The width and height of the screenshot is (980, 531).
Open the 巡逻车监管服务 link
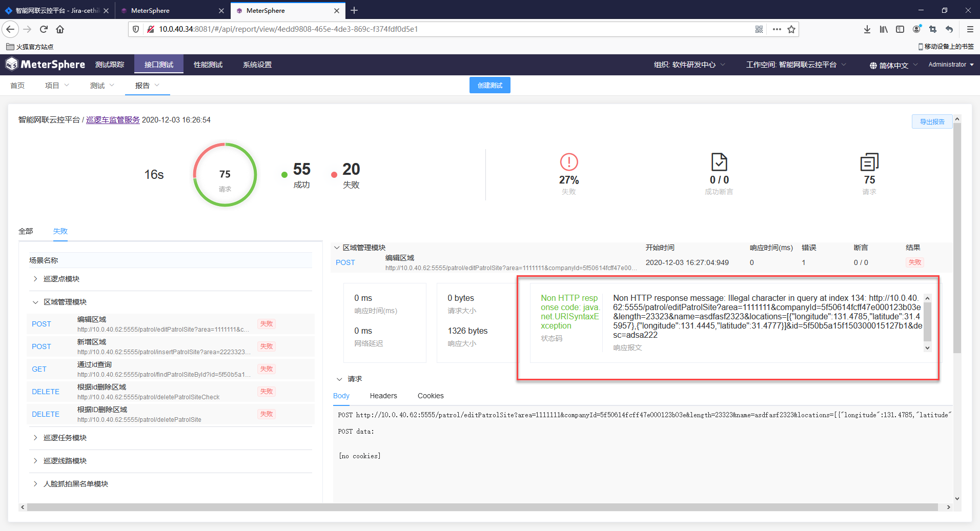[113, 120]
